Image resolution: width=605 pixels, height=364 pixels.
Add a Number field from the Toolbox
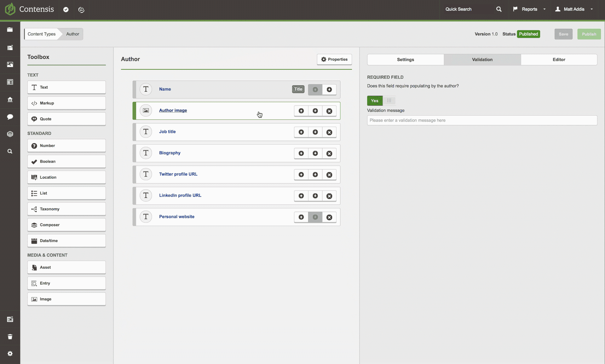pyautogui.click(x=66, y=146)
